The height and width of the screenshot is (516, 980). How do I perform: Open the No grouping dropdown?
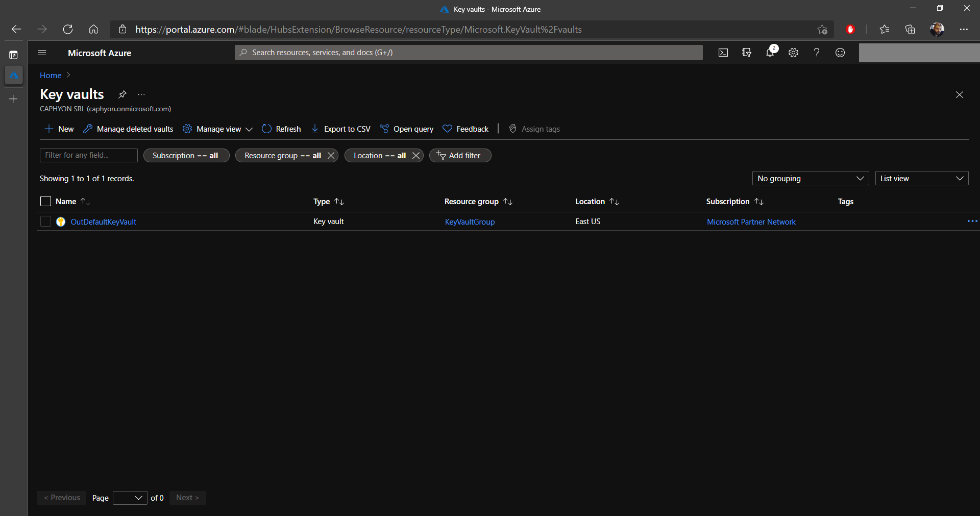coord(810,178)
